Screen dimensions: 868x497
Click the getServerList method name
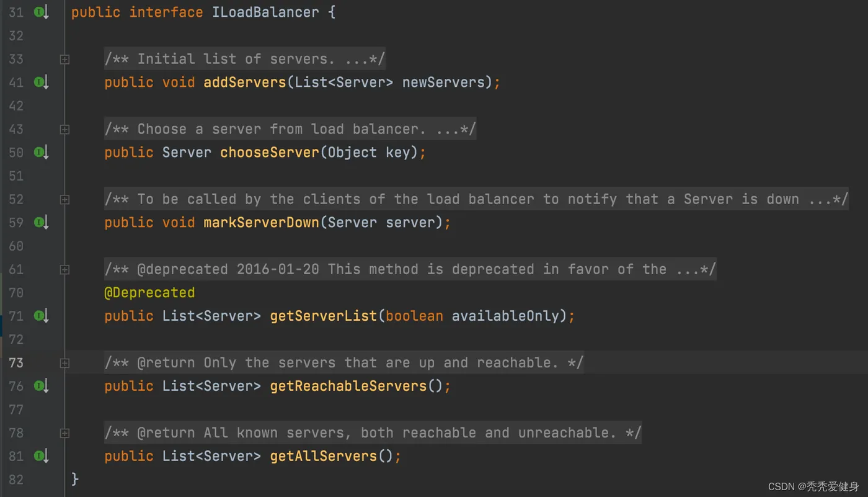(324, 316)
